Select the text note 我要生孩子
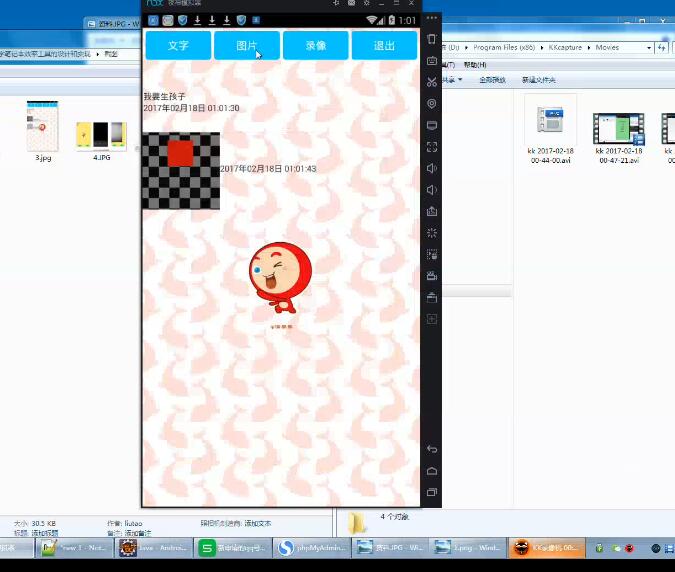 click(x=164, y=96)
